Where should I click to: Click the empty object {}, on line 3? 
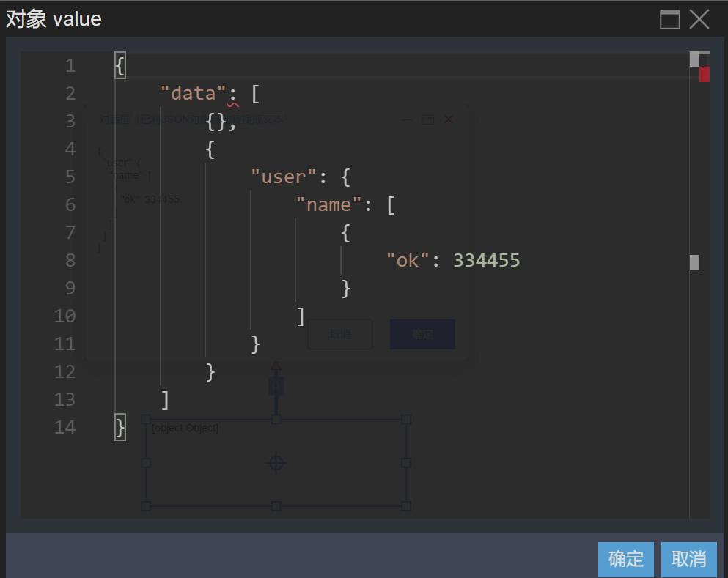(221, 122)
